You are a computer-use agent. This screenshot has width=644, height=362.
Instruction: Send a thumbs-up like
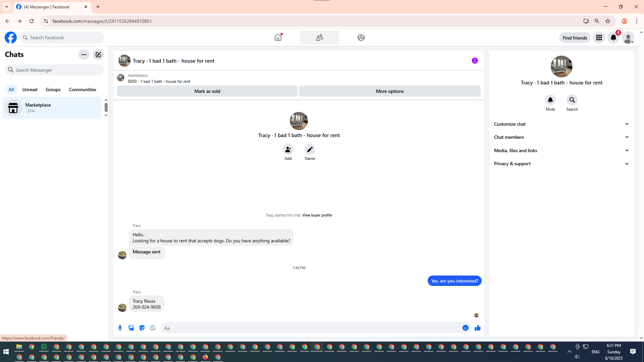477,328
